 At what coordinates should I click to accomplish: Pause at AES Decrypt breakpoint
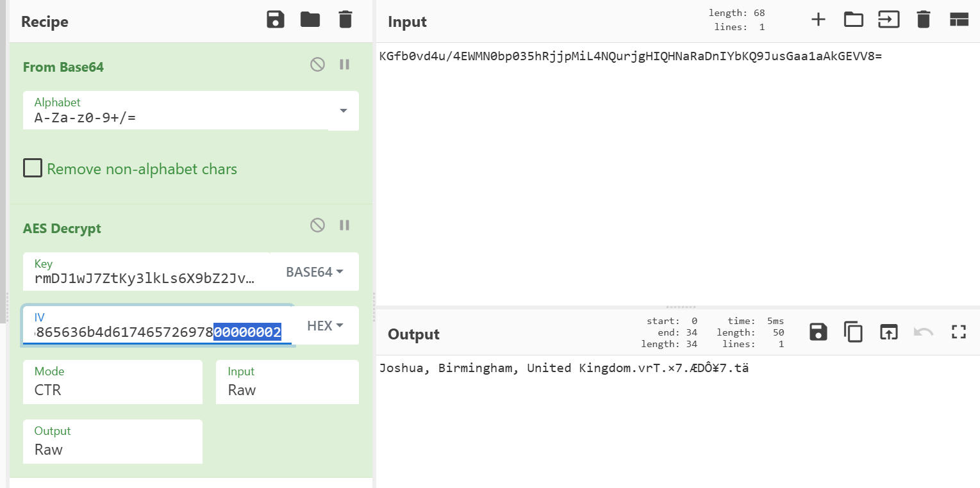tap(345, 225)
